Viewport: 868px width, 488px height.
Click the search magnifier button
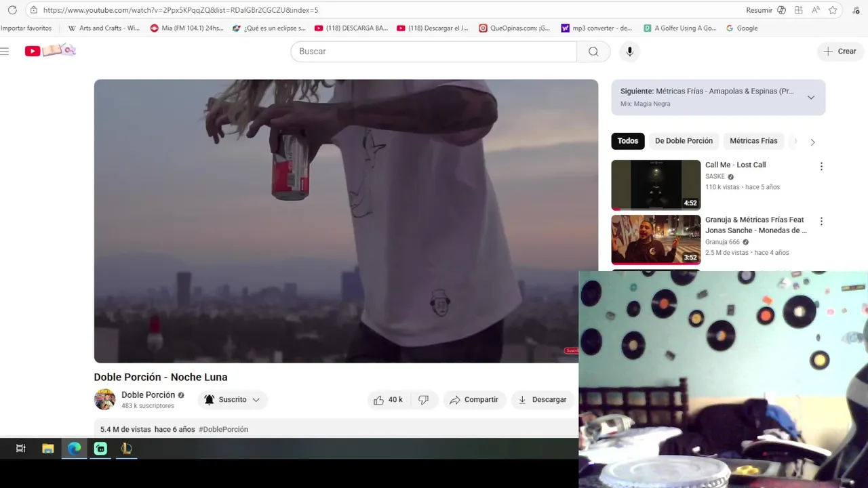[593, 52]
